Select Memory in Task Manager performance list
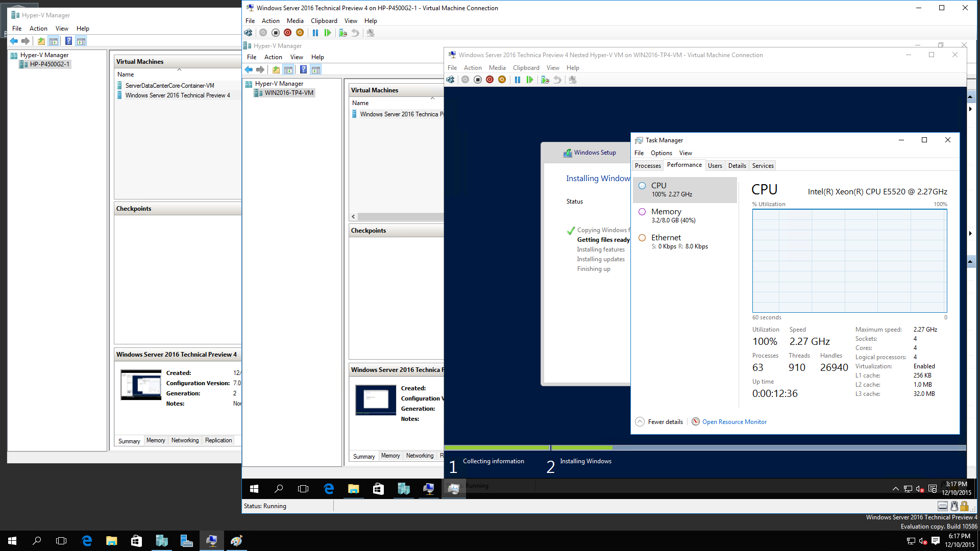The width and height of the screenshot is (980, 551). coord(684,215)
